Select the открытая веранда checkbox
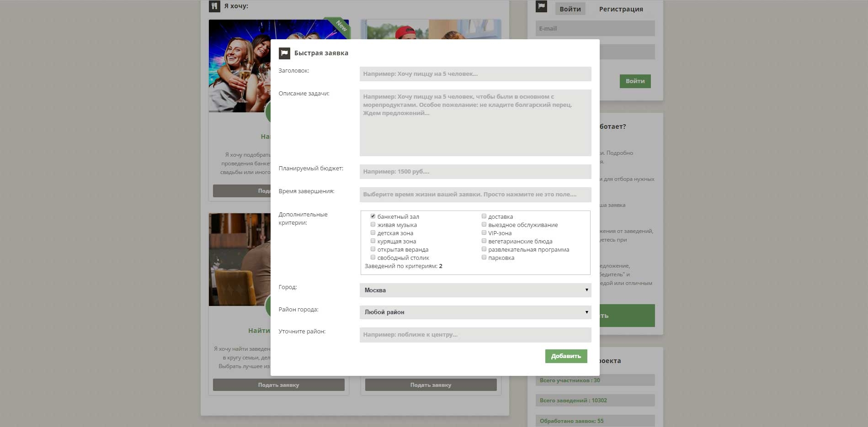The height and width of the screenshot is (427, 868). [373, 249]
